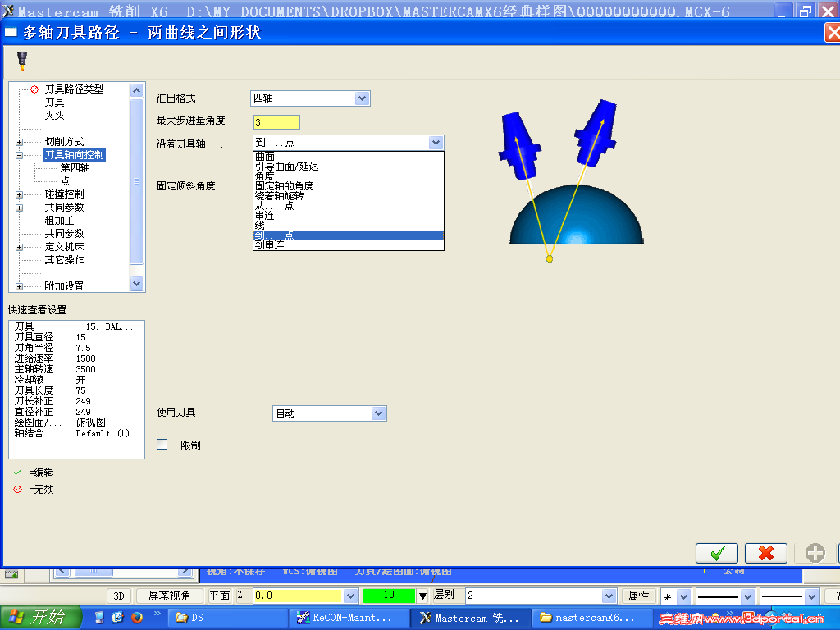Choose 从....点 option in list

348,205
